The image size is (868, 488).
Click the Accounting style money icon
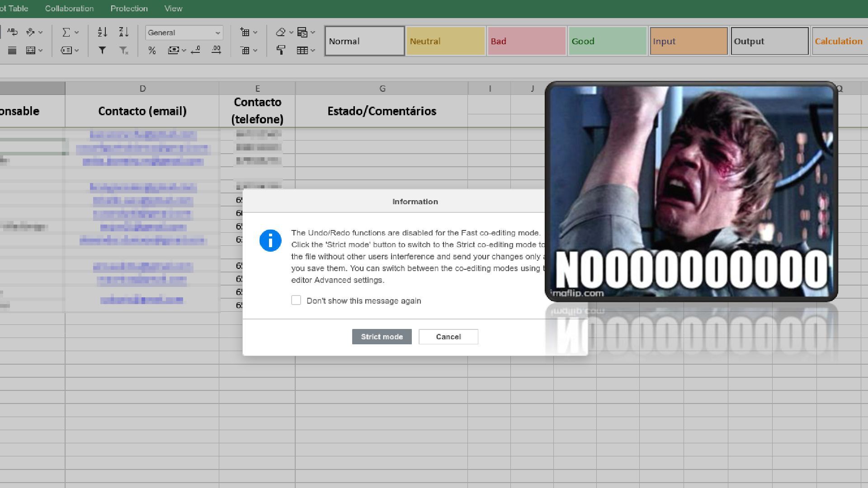pos(173,50)
